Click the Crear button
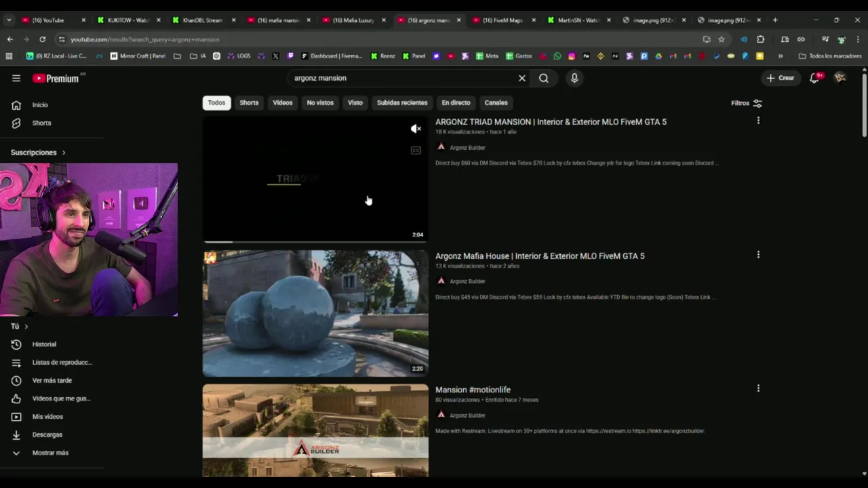Screen dimensions: 868x488 [780, 78]
